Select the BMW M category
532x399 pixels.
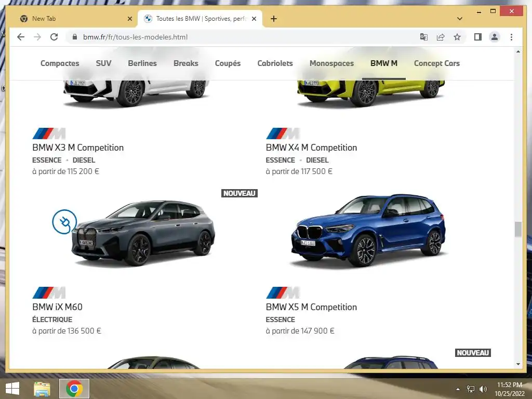click(384, 63)
